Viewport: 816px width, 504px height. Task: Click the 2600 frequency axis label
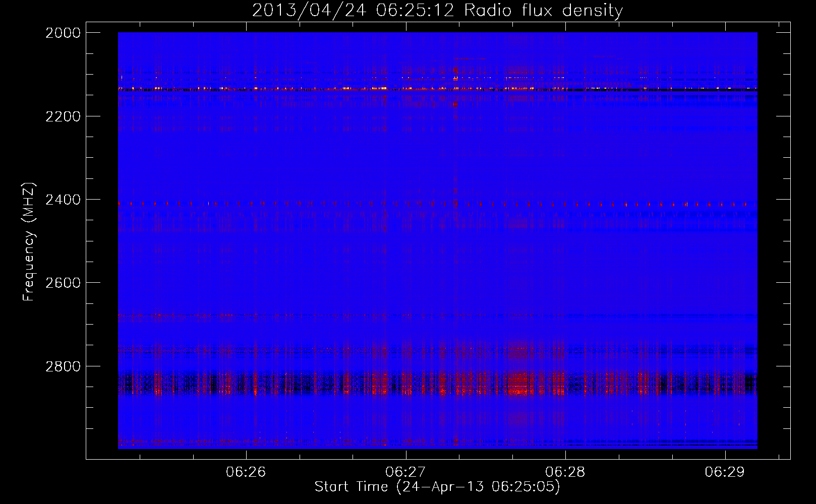click(63, 283)
